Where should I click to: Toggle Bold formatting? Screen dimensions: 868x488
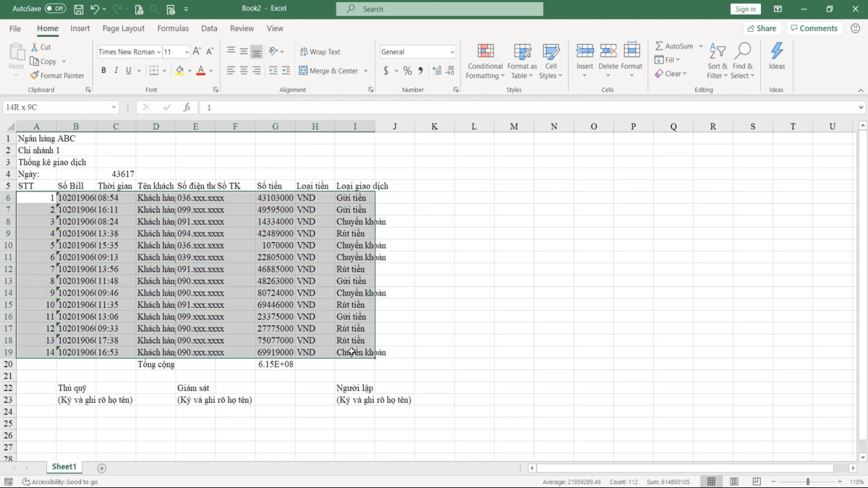pyautogui.click(x=103, y=71)
